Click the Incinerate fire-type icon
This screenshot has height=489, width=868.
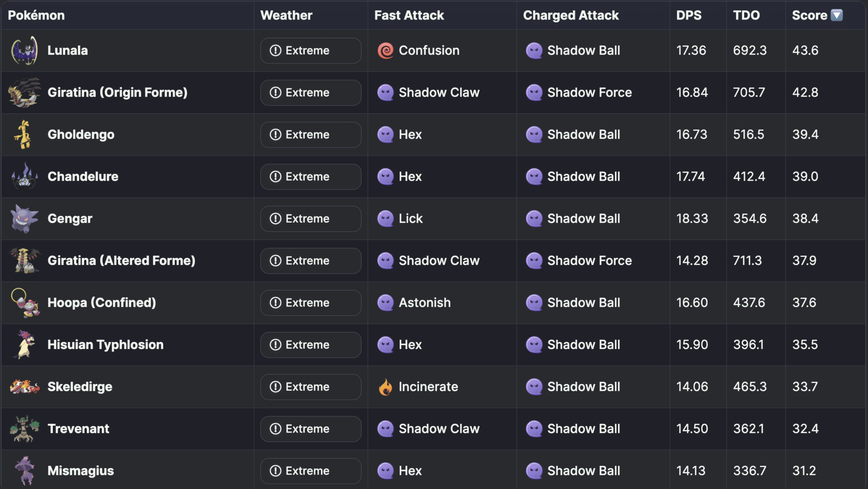[385, 387]
